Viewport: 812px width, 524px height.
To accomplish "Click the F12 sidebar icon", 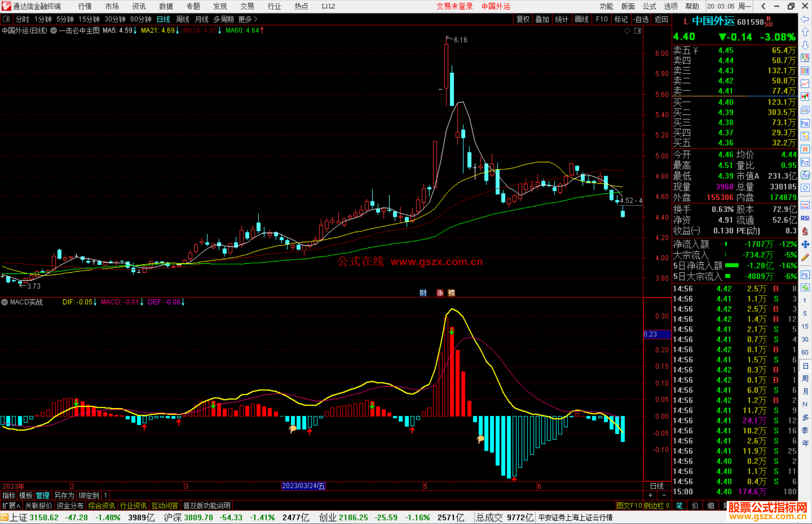I will coord(805,162).
